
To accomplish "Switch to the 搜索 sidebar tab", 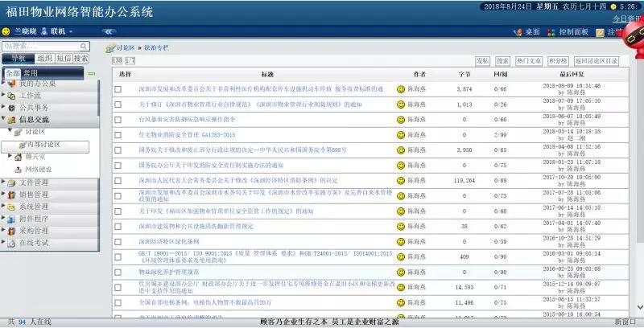I will pos(81,59).
